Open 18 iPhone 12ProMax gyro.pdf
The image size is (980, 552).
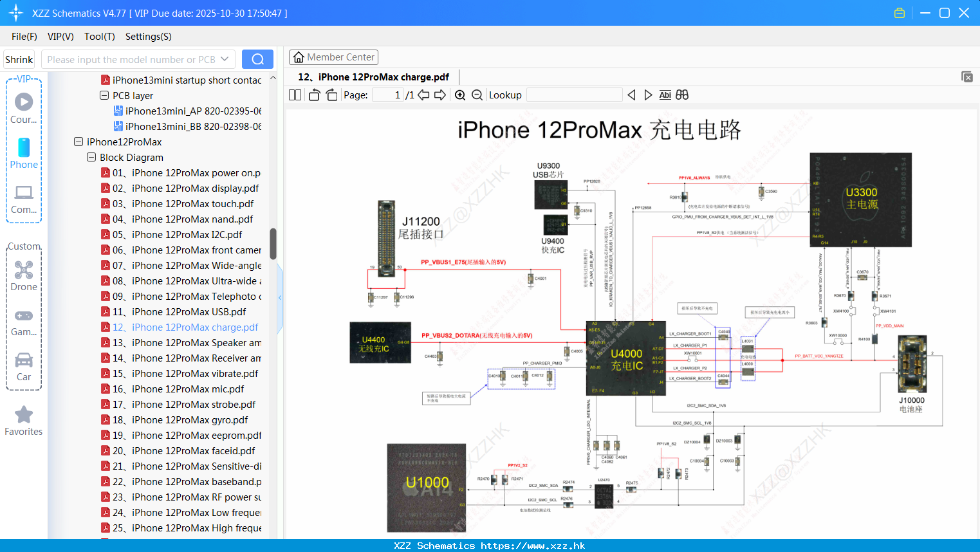coord(174,419)
